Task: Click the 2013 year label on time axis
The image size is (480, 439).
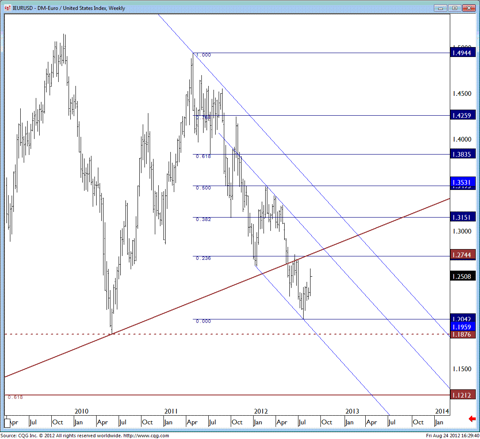Action: click(x=352, y=411)
